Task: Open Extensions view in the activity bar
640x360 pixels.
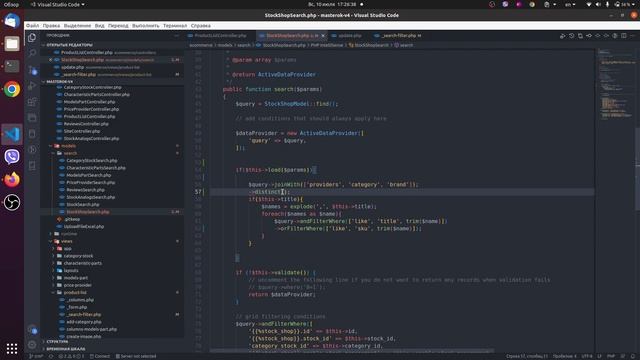Action: 32,102
